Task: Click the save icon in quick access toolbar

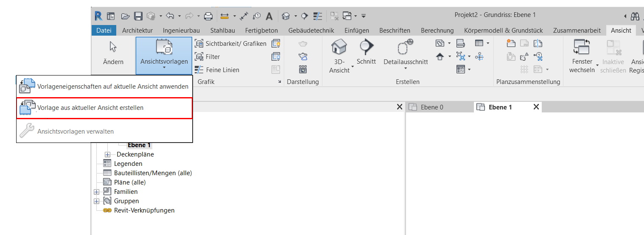Action: [x=138, y=16]
